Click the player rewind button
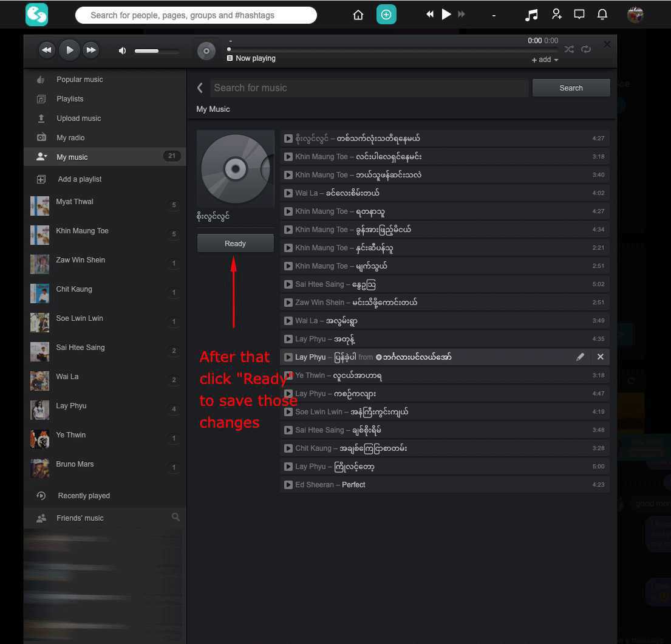The width and height of the screenshot is (671, 644). click(47, 50)
